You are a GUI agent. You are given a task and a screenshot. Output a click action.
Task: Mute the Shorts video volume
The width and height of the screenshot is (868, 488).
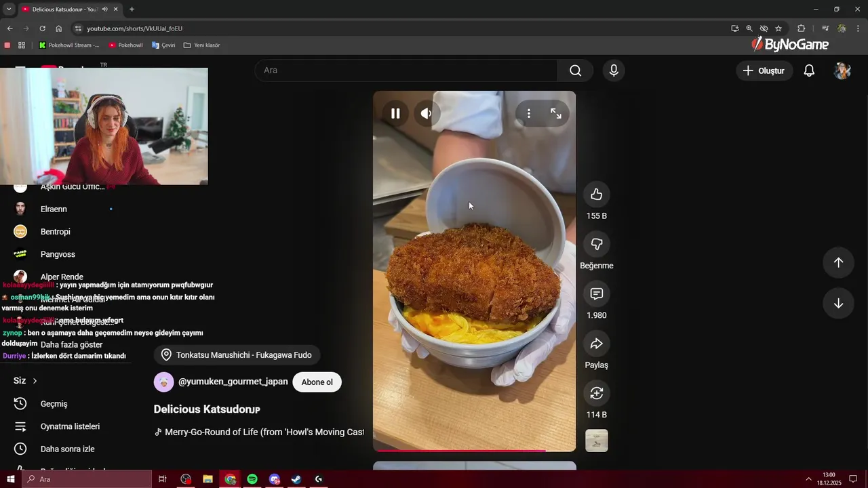pyautogui.click(x=427, y=114)
